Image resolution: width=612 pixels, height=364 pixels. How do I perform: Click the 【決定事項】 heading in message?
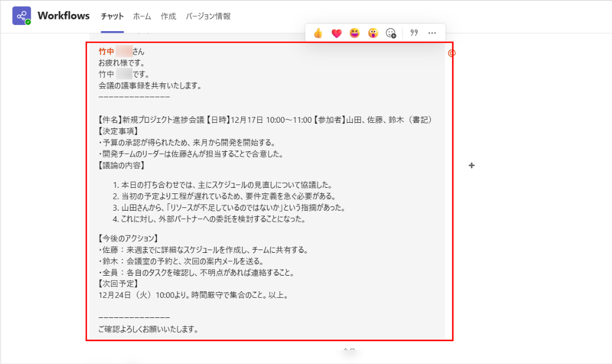tap(118, 132)
